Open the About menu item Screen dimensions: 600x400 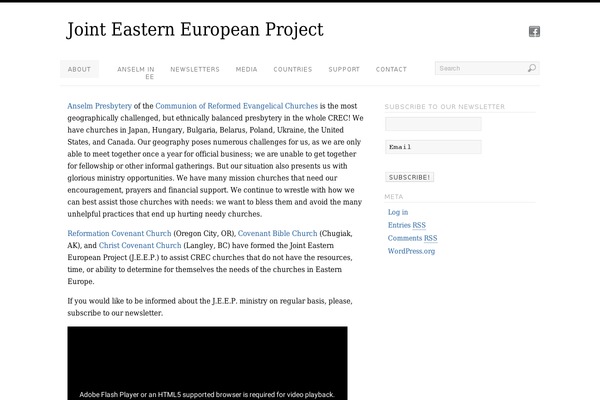79,69
